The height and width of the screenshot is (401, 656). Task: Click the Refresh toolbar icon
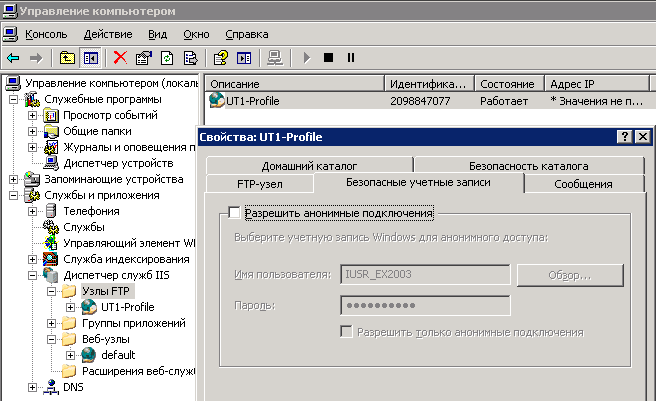coord(165,58)
